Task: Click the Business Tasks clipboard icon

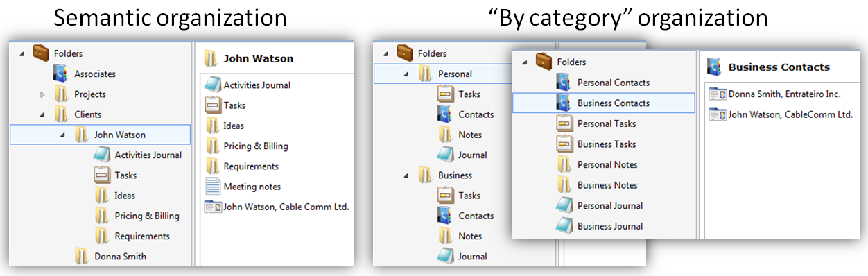Action: [x=564, y=144]
